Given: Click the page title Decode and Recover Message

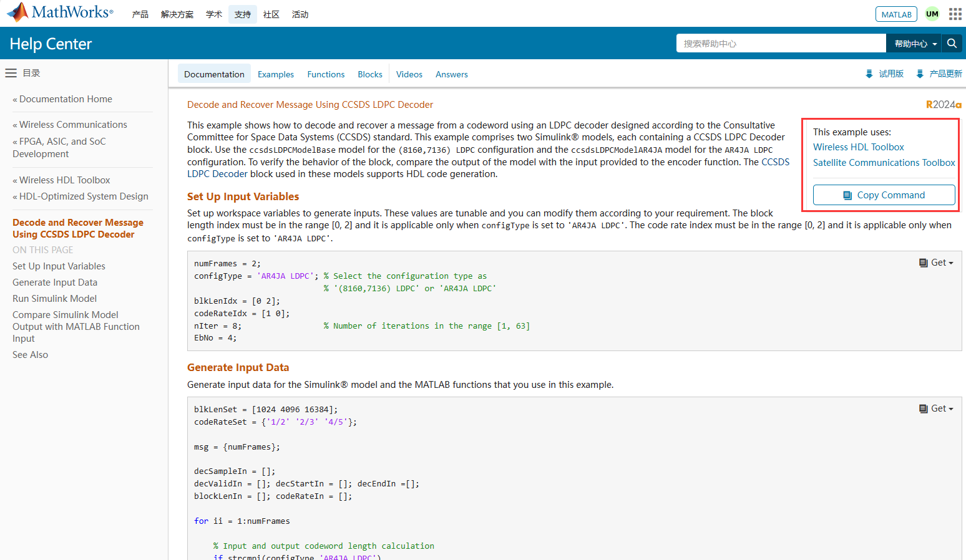Looking at the screenshot, I should point(310,105).
